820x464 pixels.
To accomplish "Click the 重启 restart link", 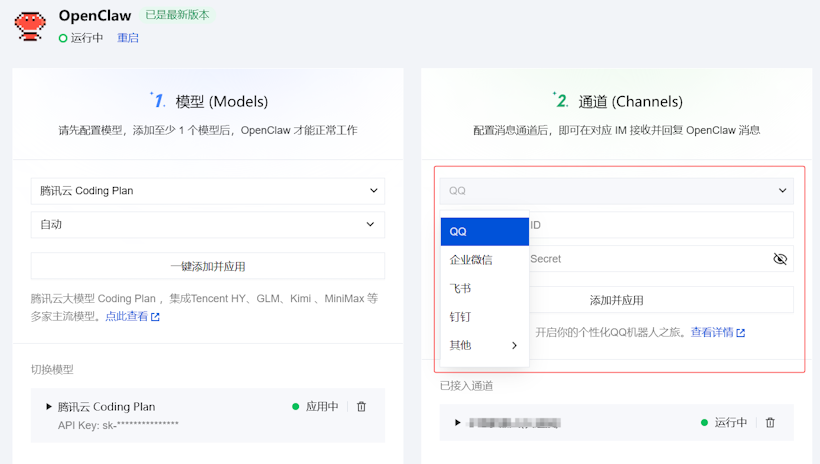I will point(128,38).
